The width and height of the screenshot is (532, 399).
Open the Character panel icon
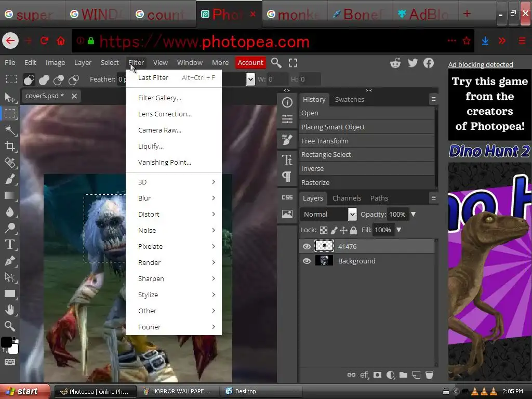click(x=287, y=160)
